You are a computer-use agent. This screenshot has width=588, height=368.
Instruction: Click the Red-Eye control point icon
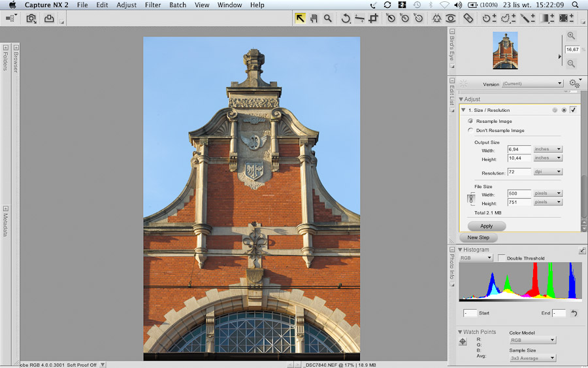coord(451,18)
